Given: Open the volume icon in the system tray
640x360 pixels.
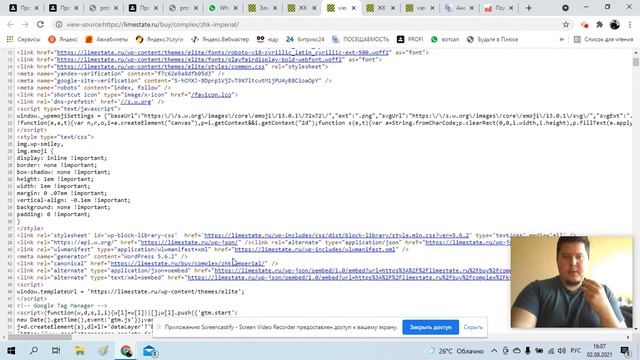Looking at the screenshot, I should coord(562,351).
